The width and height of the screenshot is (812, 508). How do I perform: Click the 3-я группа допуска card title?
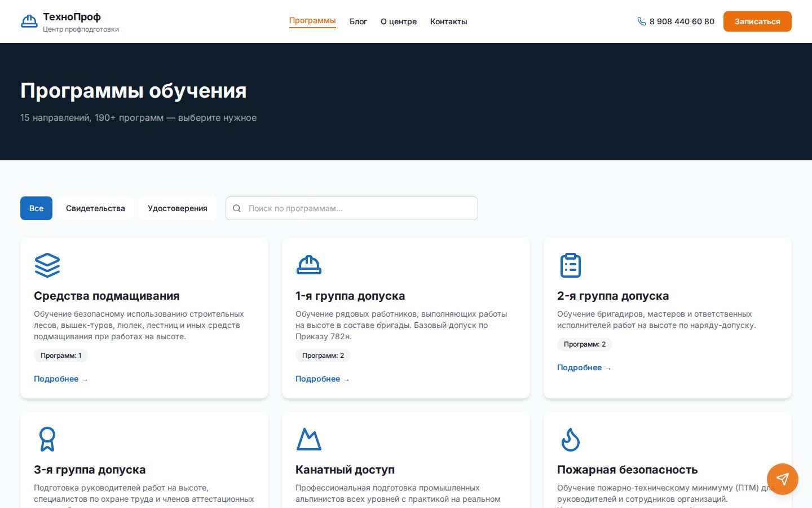90,470
